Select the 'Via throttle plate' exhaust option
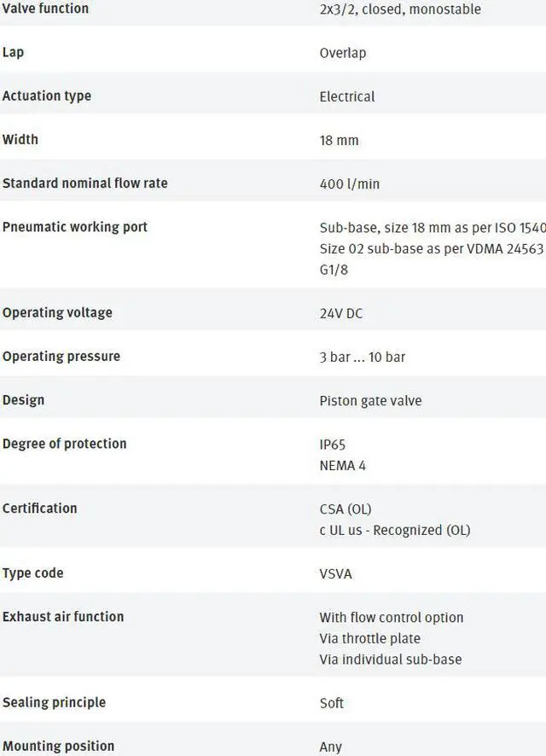Image resolution: width=546 pixels, height=756 pixels. pyautogui.click(x=369, y=638)
